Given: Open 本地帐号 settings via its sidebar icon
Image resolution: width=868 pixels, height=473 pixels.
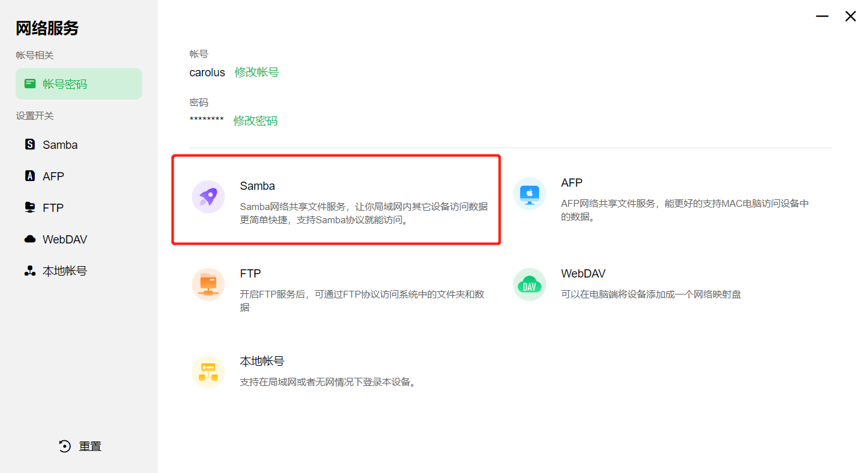Looking at the screenshot, I should pyautogui.click(x=30, y=271).
